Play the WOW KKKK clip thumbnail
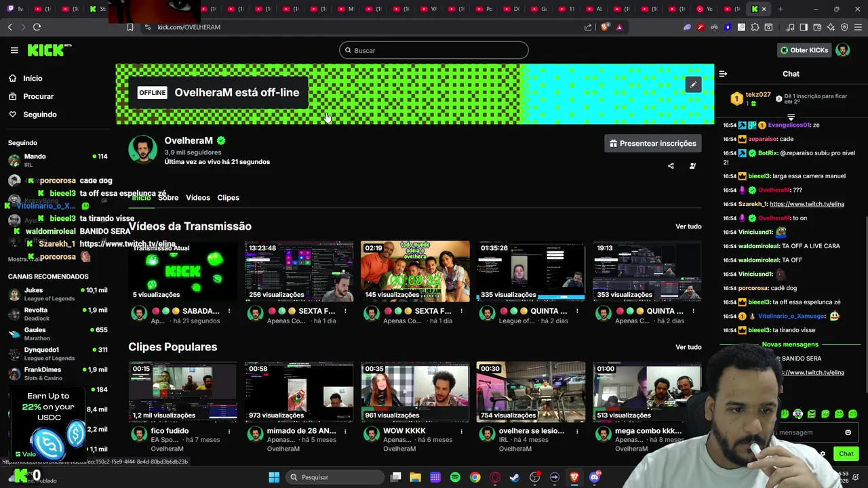Image resolution: width=868 pixels, height=488 pixels. pos(415,392)
